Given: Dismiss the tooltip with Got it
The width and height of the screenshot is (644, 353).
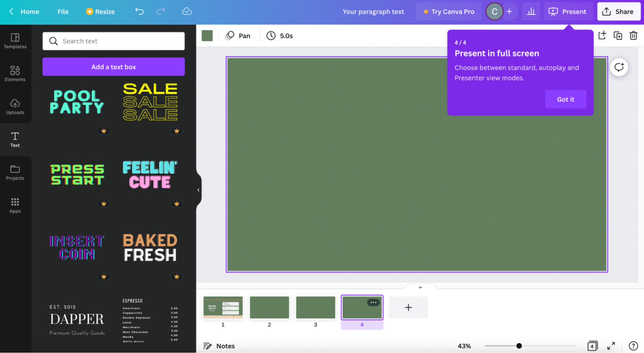Looking at the screenshot, I should coord(565,99).
